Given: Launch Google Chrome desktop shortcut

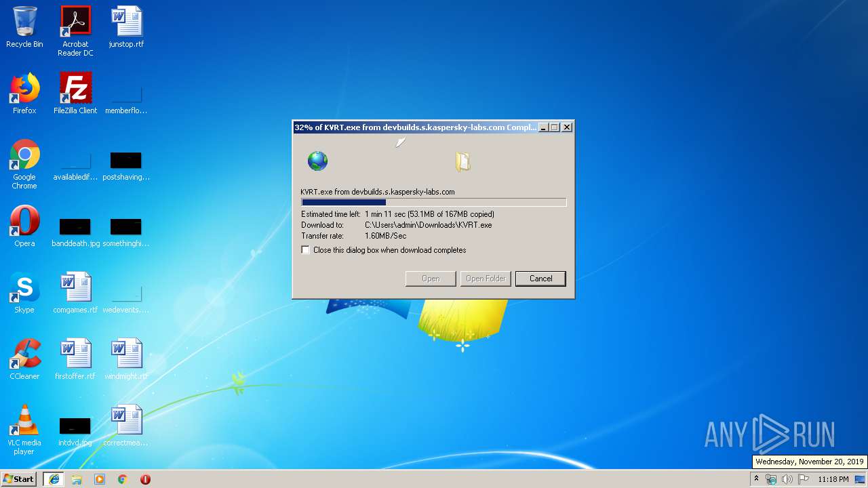Looking at the screenshot, I should (24, 164).
